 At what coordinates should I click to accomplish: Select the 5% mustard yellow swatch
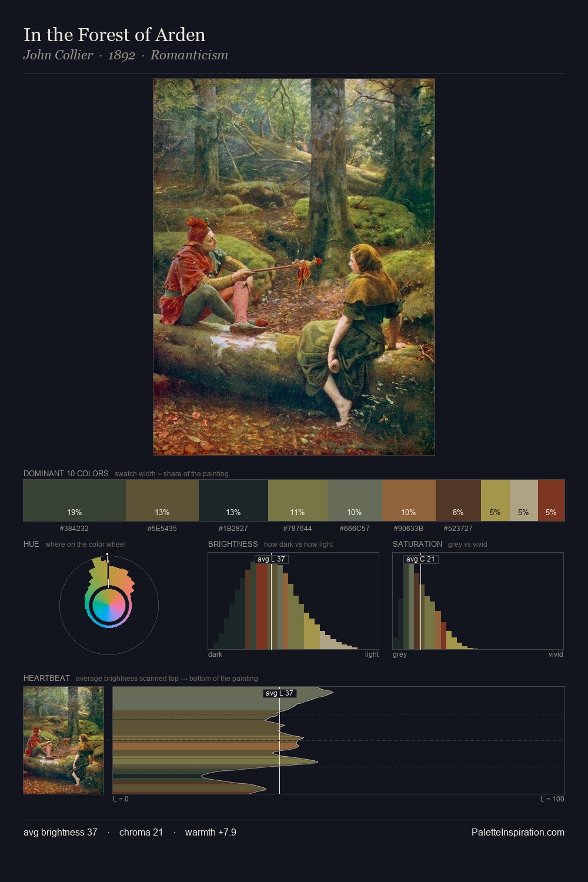click(495, 500)
